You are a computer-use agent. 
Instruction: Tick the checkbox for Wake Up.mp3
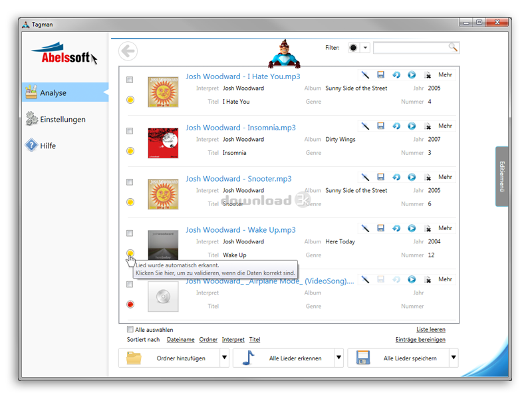click(130, 233)
